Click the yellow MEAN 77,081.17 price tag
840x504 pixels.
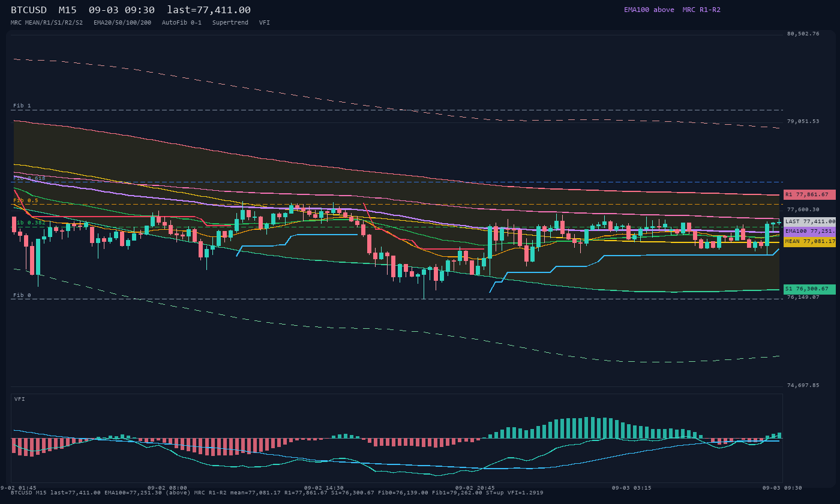coord(809,241)
